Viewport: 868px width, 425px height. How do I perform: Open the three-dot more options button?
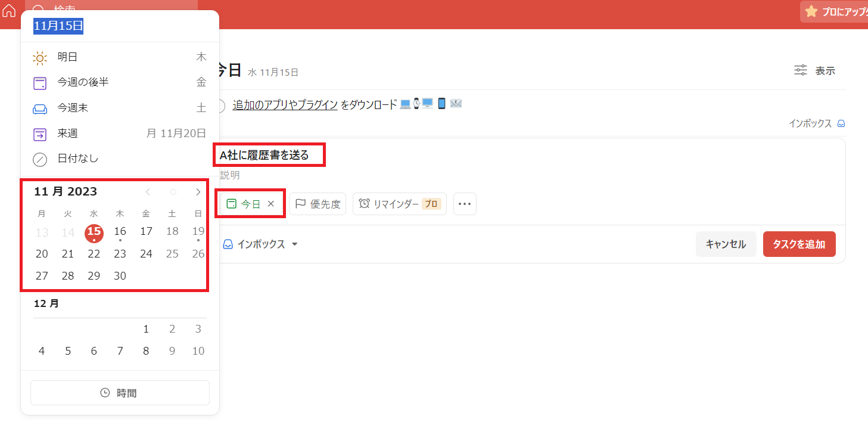click(x=465, y=204)
